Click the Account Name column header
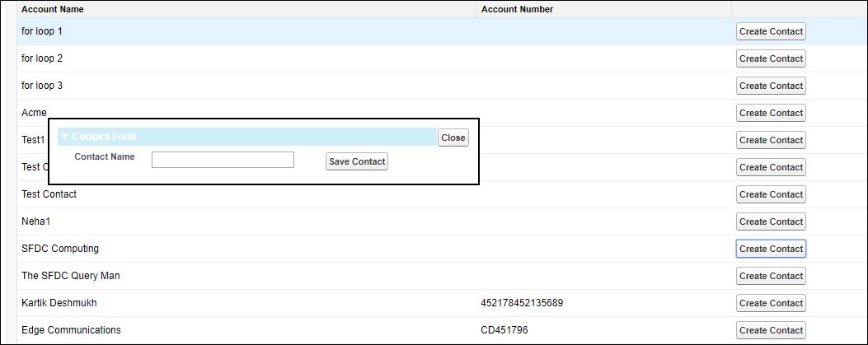The height and width of the screenshot is (345, 868). [52, 9]
